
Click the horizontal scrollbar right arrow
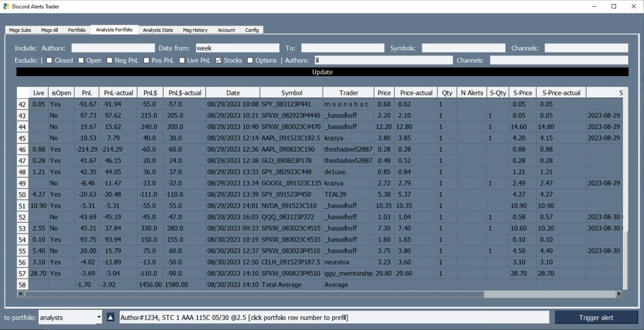[619, 294]
